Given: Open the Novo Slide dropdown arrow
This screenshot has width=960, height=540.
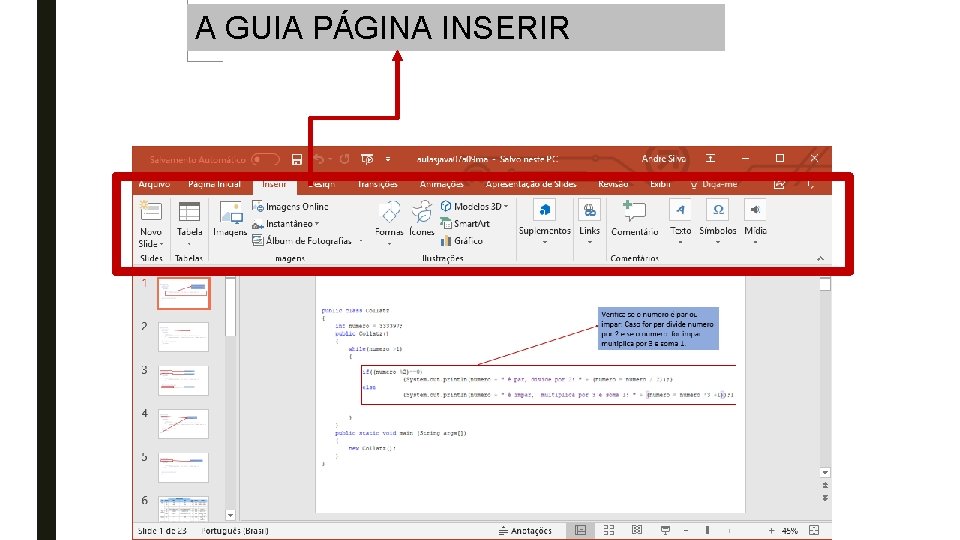Looking at the screenshot, I should click(162, 244).
